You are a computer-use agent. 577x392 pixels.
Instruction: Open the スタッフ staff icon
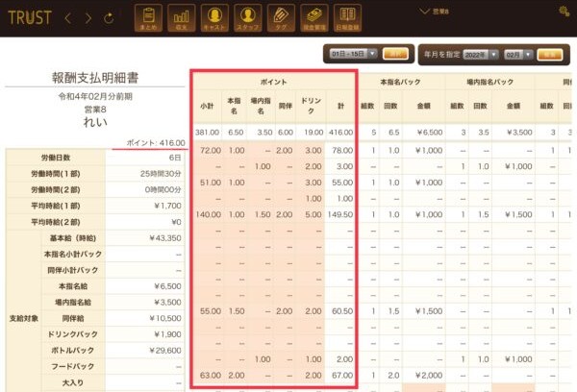247,17
